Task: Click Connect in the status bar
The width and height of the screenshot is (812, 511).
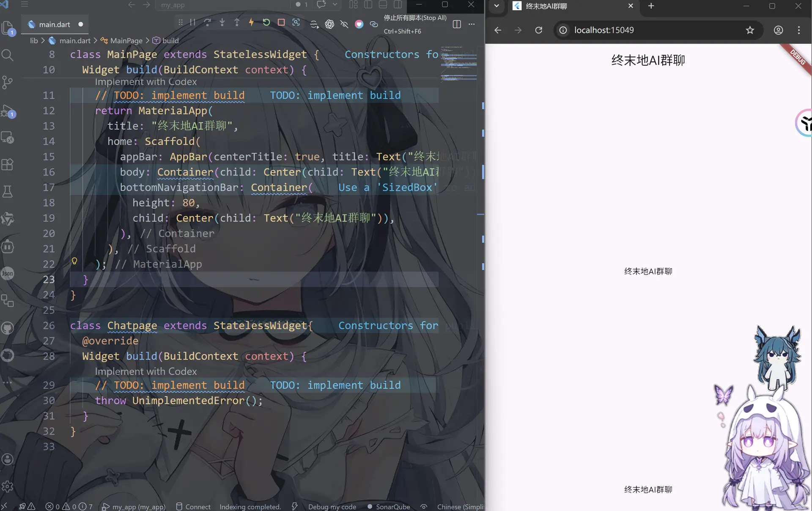Action: [x=193, y=506]
